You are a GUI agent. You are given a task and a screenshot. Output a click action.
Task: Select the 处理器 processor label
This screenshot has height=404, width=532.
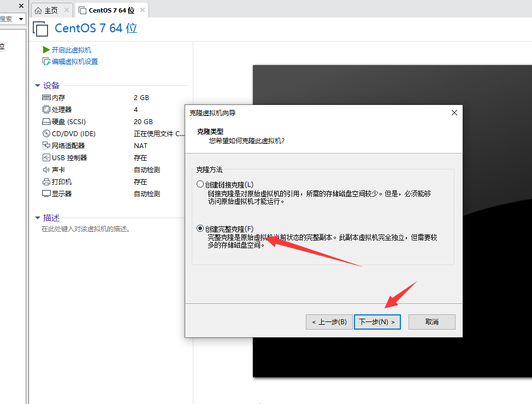(x=62, y=109)
